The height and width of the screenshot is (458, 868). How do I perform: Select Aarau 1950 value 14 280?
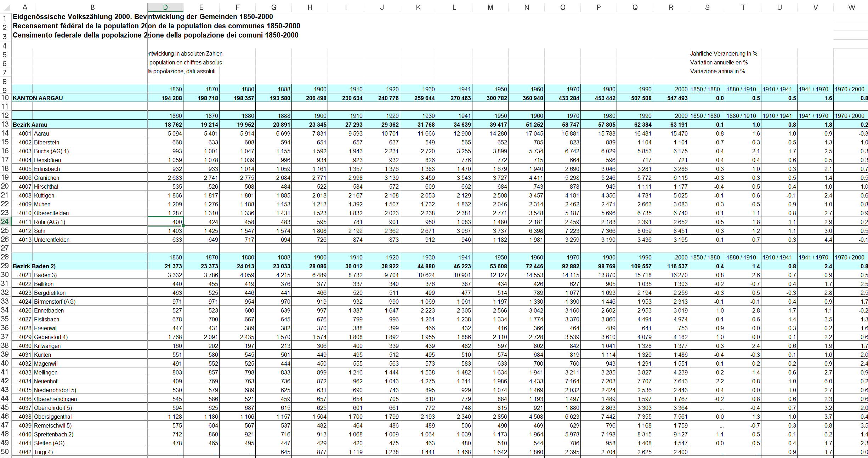click(490, 133)
